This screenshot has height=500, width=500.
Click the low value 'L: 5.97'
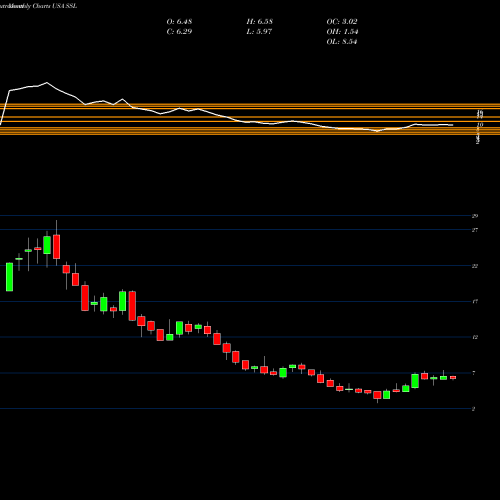click(259, 32)
